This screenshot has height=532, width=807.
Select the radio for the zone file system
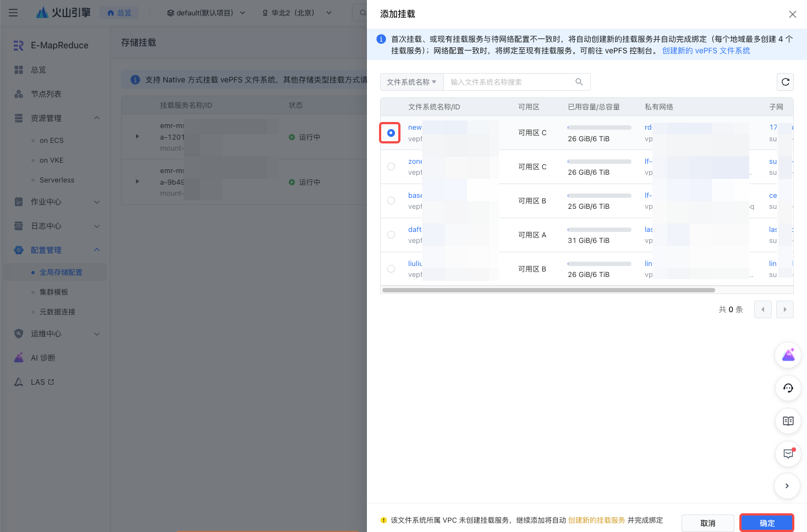pos(391,167)
